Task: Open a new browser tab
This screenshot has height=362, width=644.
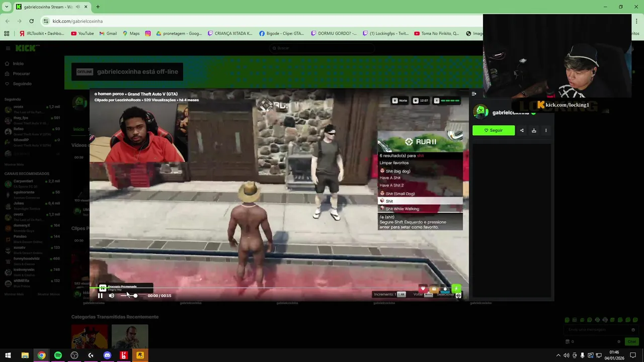Action: (x=98, y=7)
